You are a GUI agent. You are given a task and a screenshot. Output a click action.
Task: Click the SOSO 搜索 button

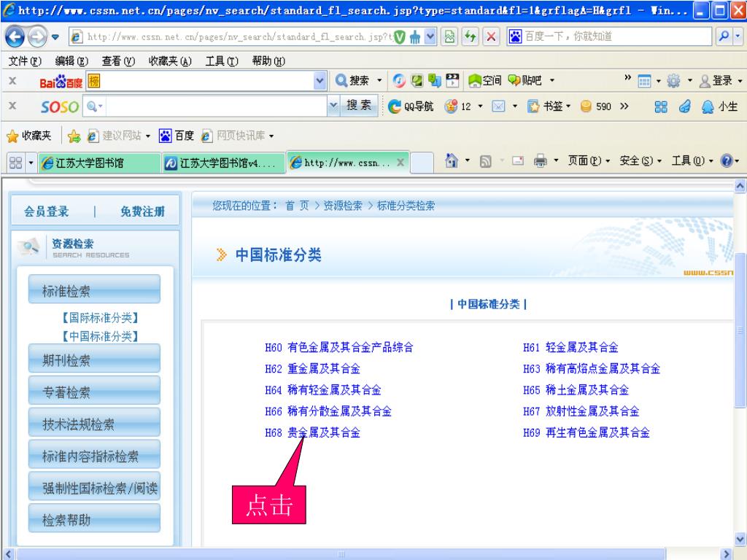(x=359, y=105)
